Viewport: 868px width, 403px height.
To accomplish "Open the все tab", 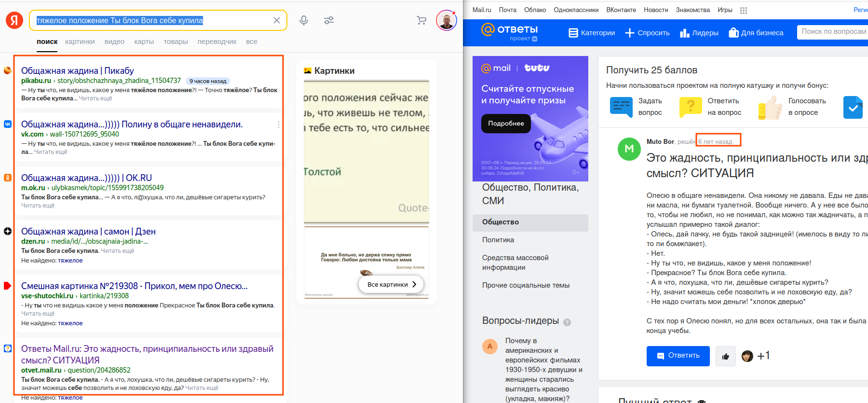I will coord(252,42).
